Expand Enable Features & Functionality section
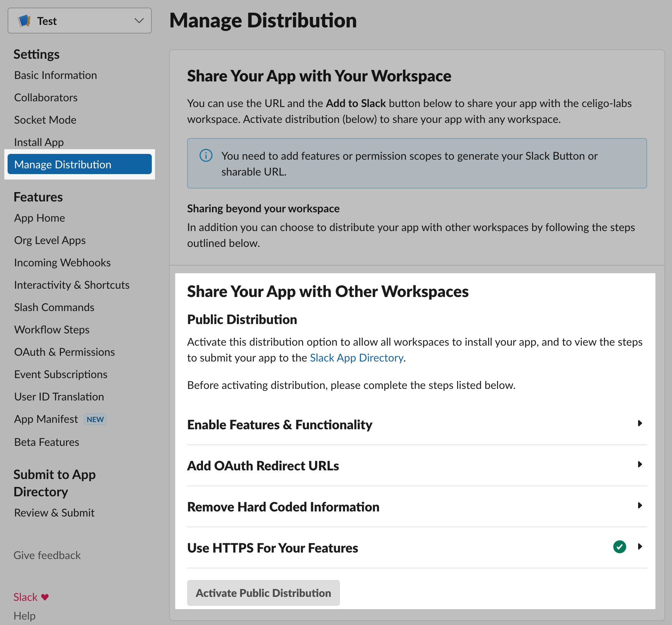 pyautogui.click(x=640, y=423)
